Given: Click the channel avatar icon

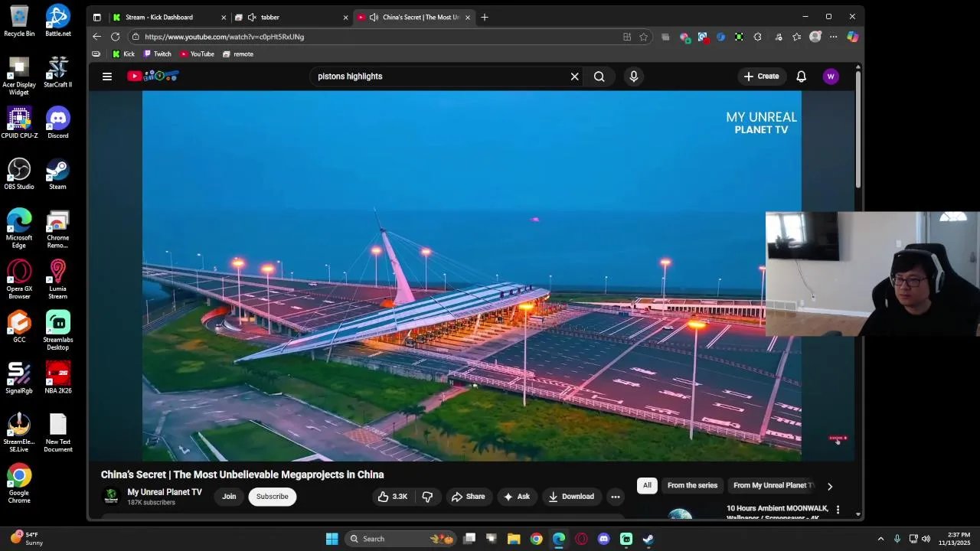Looking at the screenshot, I should click(x=111, y=497).
